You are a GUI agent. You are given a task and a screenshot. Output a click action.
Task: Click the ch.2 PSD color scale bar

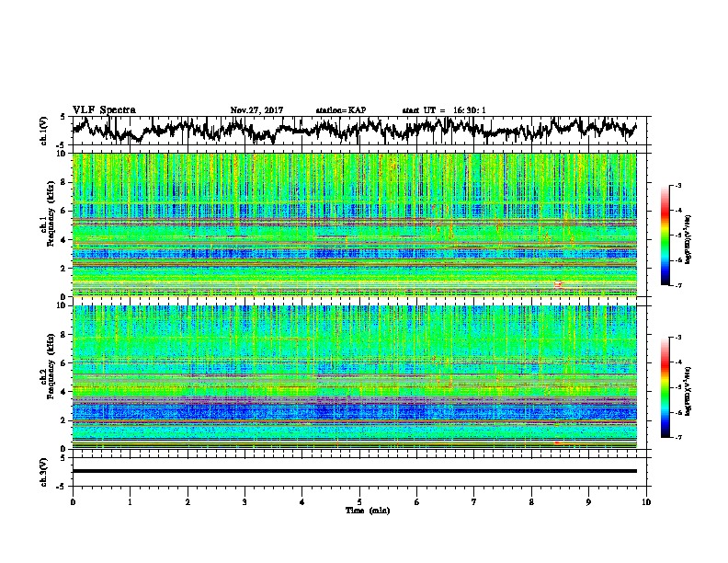coord(665,387)
